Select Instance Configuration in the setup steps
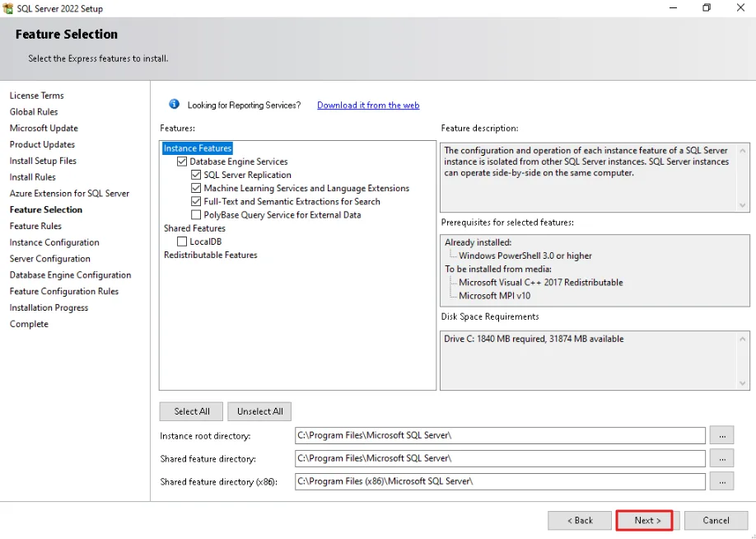 pyautogui.click(x=54, y=243)
